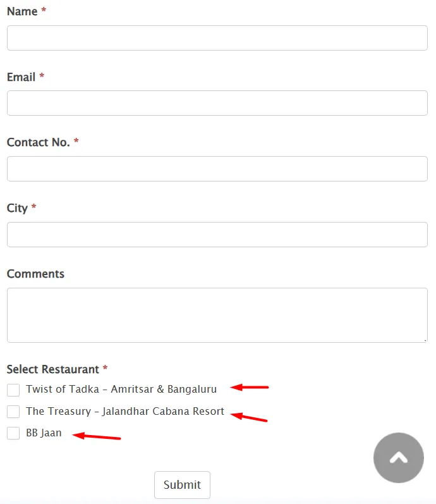This screenshot has height=504, width=436.
Task: Tick the BB Jaan checkbox box
Action: [x=13, y=433]
